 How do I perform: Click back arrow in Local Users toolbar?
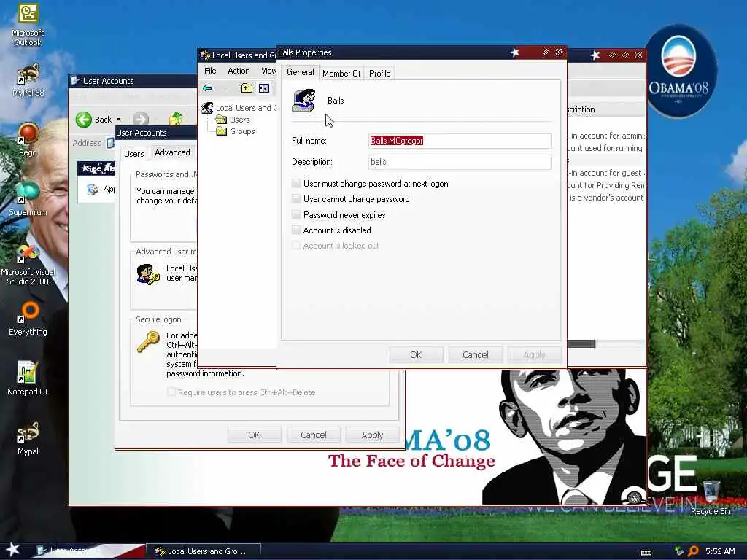(x=207, y=88)
